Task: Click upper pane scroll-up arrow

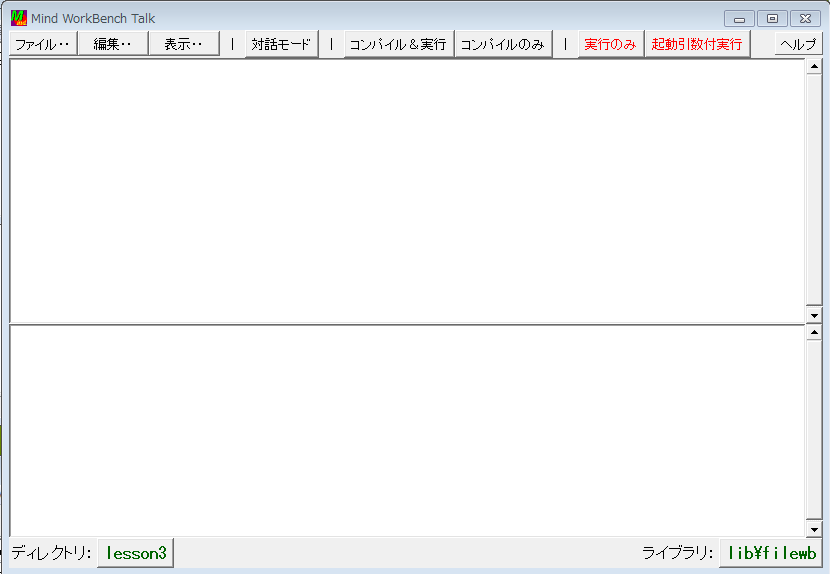Action: pyautogui.click(x=814, y=67)
